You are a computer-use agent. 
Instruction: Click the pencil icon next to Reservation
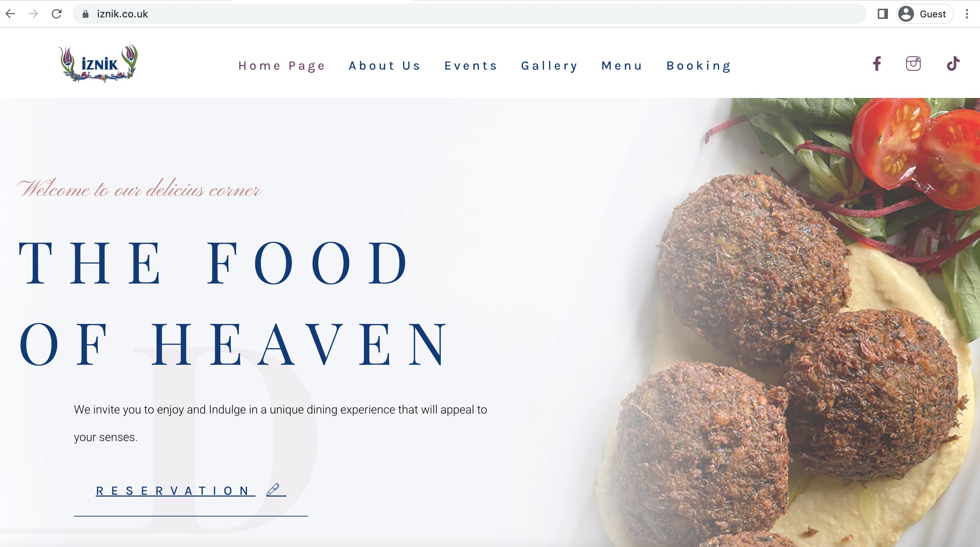click(273, 490)
